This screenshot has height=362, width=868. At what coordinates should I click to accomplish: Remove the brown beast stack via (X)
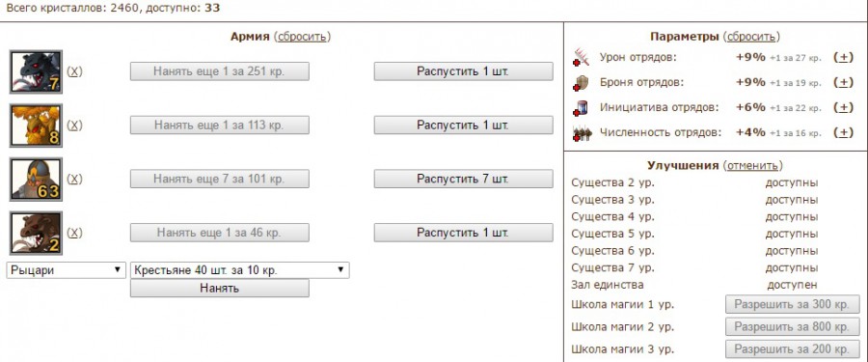pyautogui.click(x=74, y=233)
